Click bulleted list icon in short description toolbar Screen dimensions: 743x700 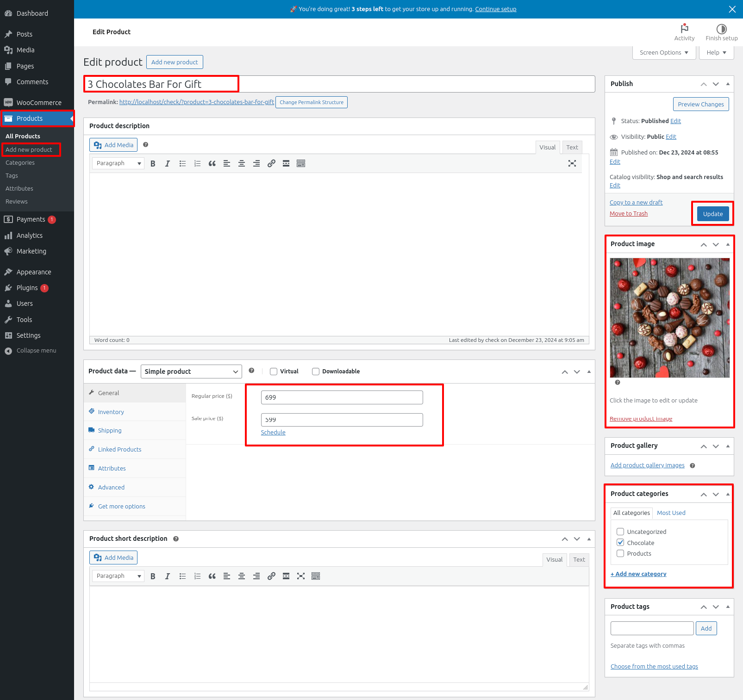tap(182, 576)
